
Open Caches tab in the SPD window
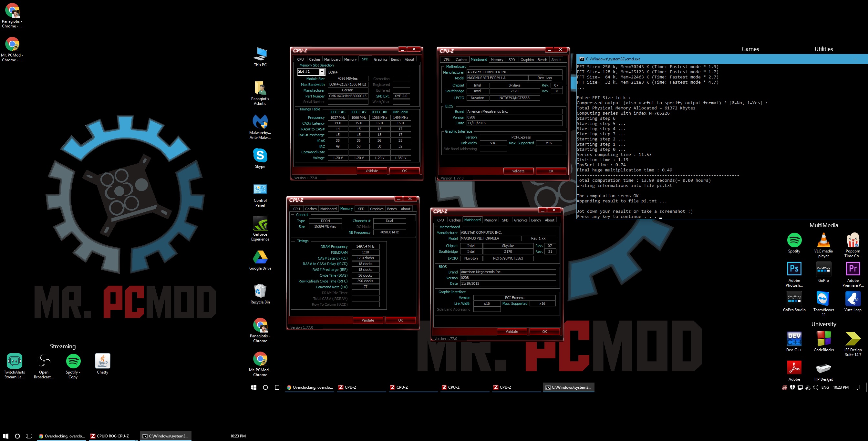pos(315,59)
